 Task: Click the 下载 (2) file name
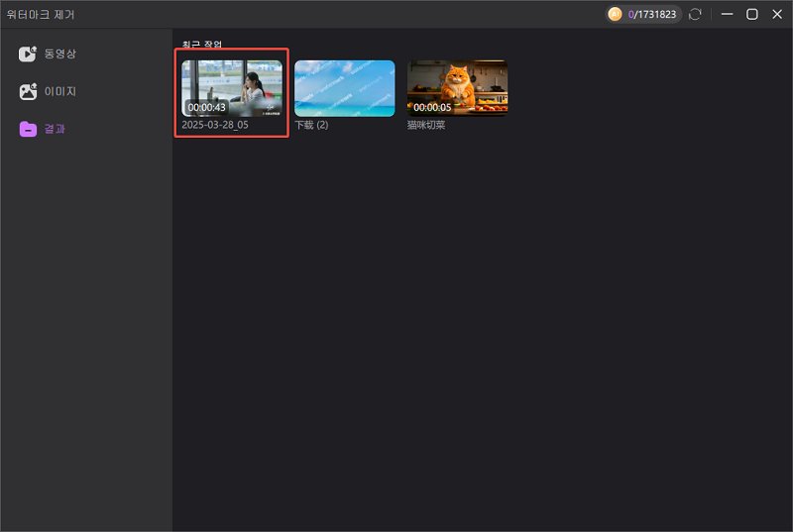tap(311, 126)
